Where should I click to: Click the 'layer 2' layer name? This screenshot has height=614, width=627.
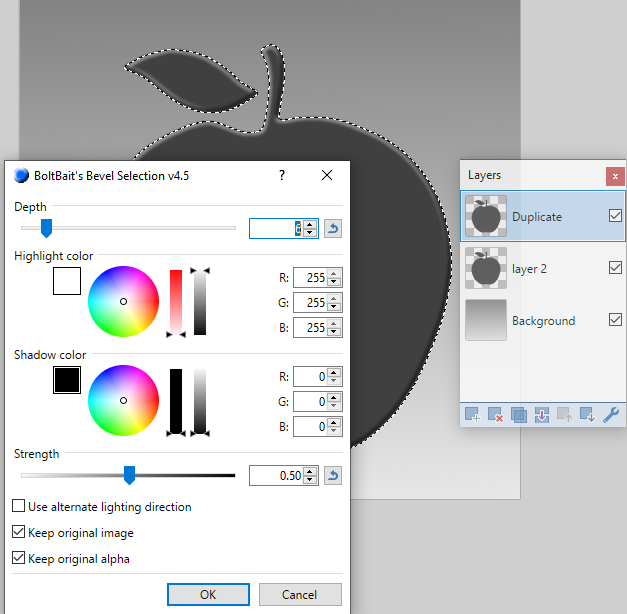[529, 268]
